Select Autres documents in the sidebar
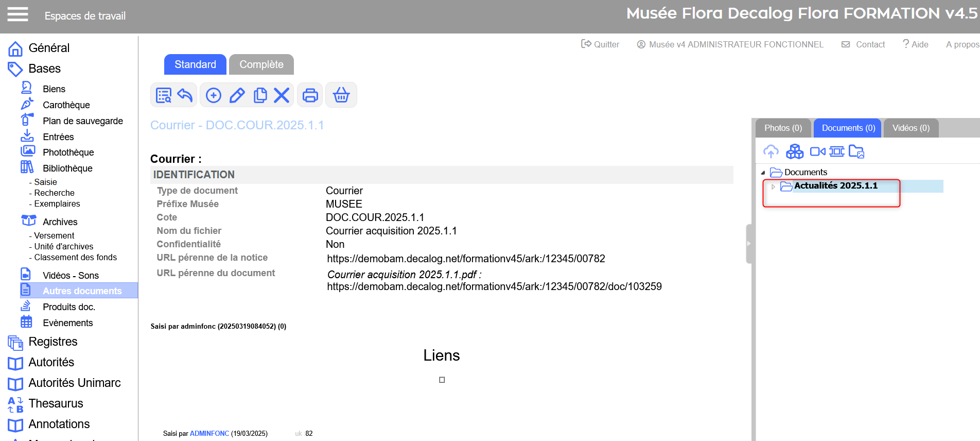980x441 pixels. point(82,291)
